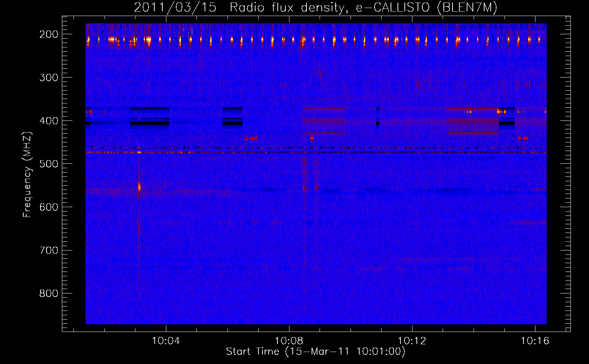Click the 800 frequency tick label
The image size is (589, 364).
point(49,293)
